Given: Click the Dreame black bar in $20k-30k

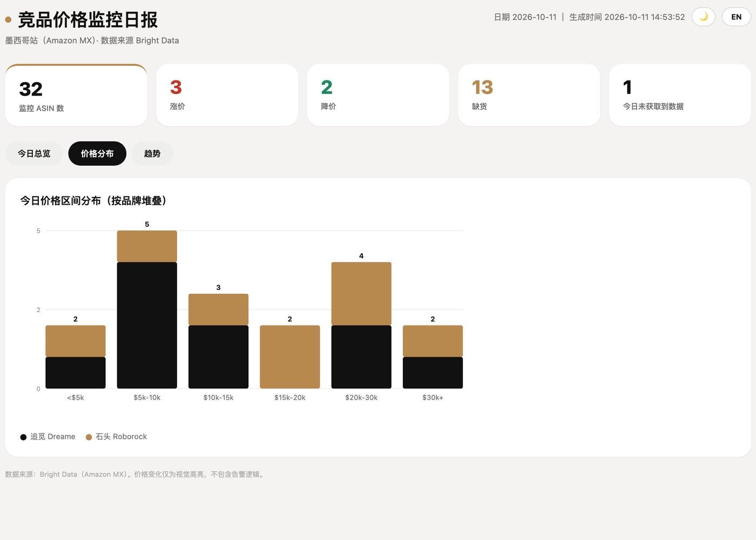Looking at the screenshot, I should [x=361, y=357].
